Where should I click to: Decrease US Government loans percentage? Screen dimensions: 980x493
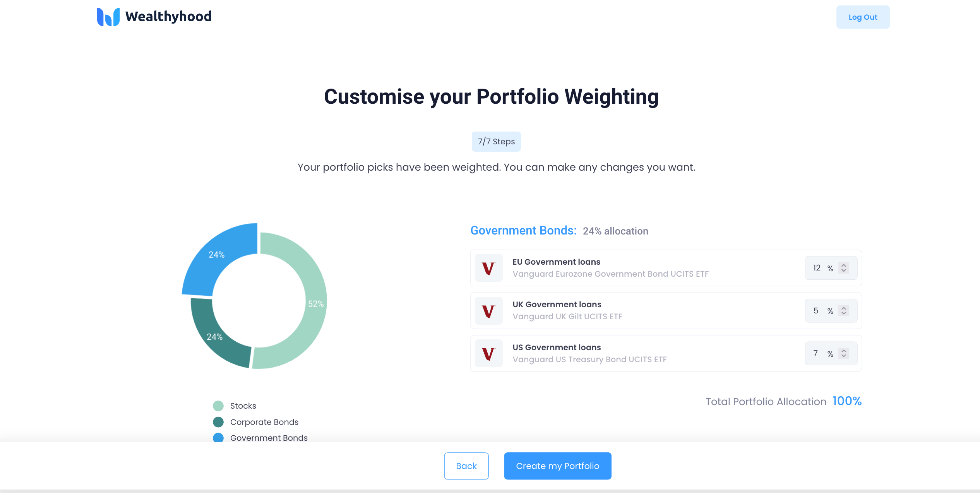tap(844, 356)
